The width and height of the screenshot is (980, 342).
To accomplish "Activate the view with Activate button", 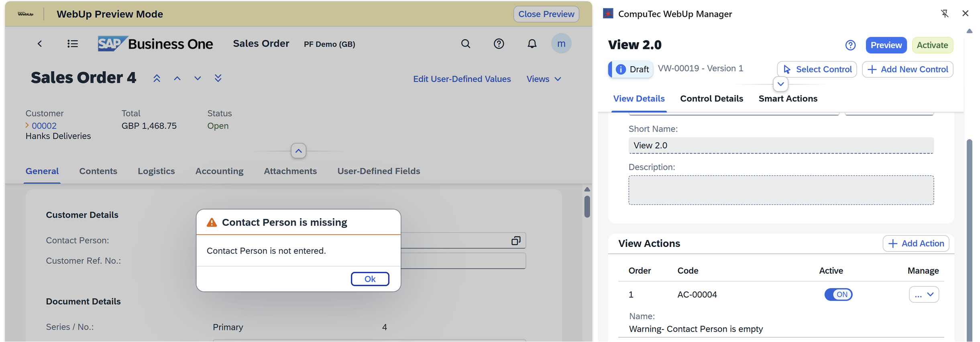I will coord(932,45).
